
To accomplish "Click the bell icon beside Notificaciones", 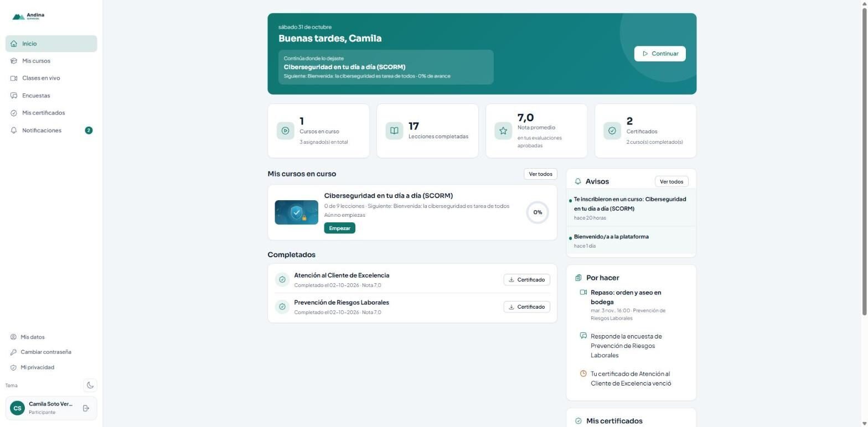I will (14, 131).
